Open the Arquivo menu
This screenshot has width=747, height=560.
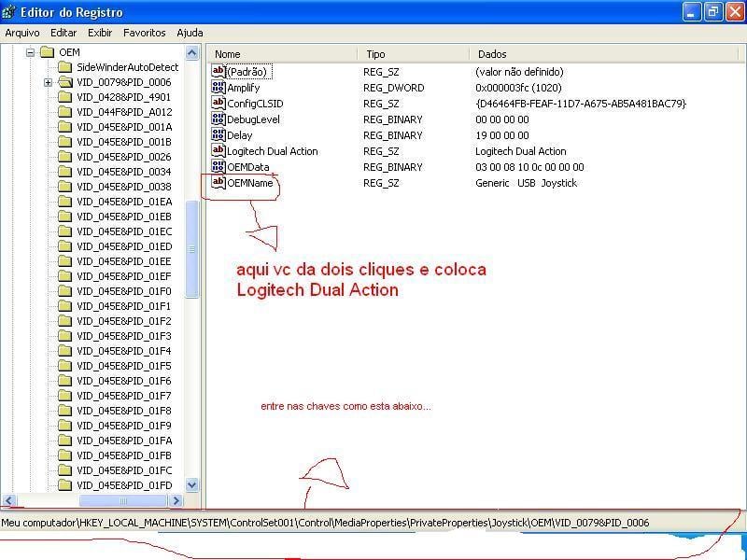coord(22,33)
